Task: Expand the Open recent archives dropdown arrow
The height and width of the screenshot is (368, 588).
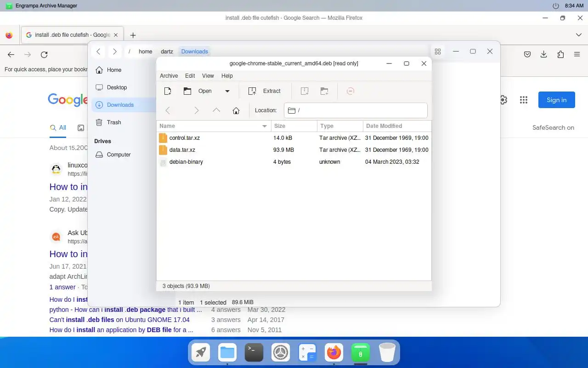Action: coord(227,91)
